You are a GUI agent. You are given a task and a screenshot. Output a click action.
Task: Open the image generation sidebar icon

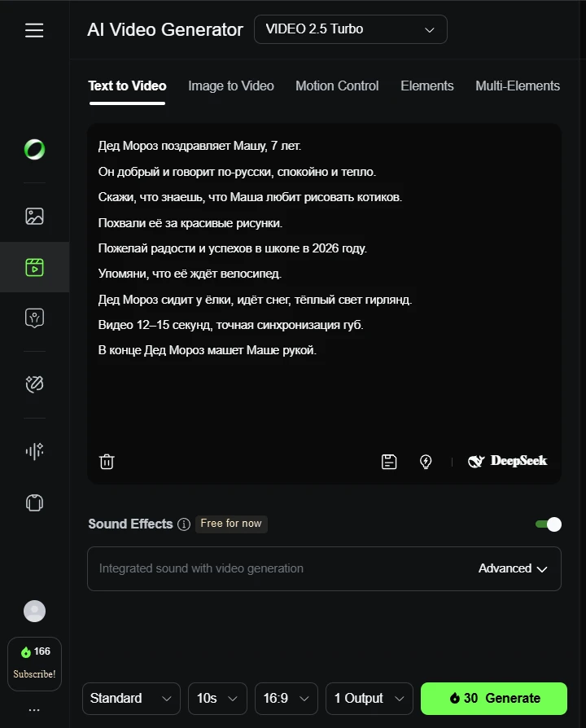pyautogui.click(x=34, y=217)
